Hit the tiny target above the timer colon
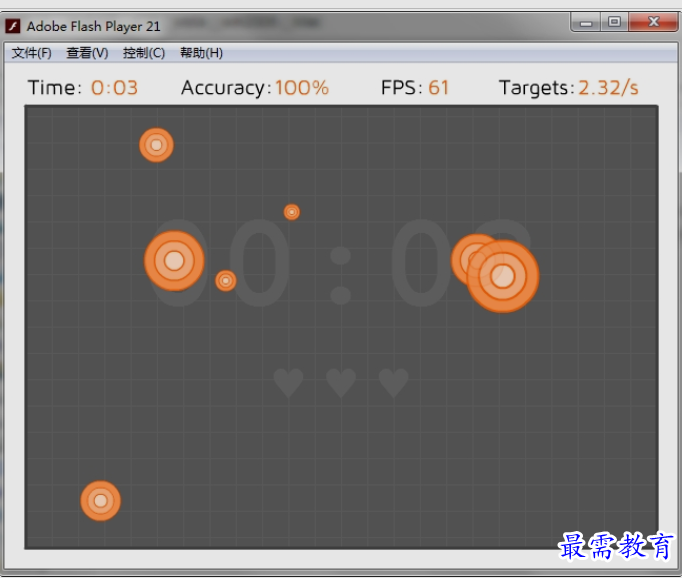This screenshot has height=578, width=682. click(x=292, y=212)
